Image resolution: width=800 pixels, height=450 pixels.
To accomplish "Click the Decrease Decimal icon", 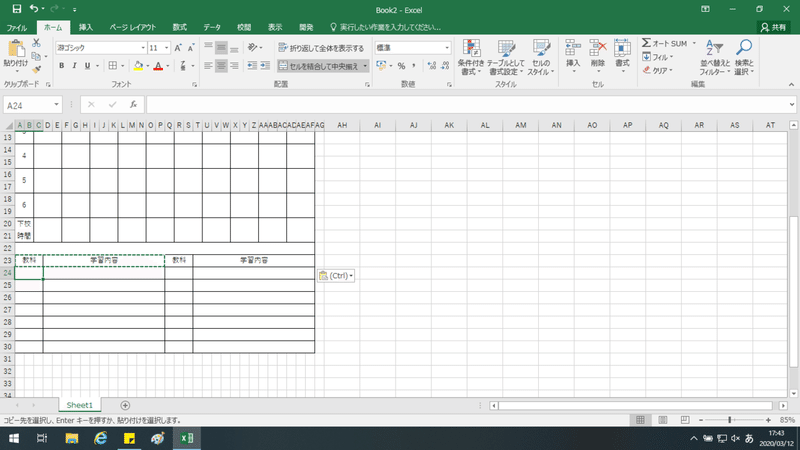I will 445,66.
